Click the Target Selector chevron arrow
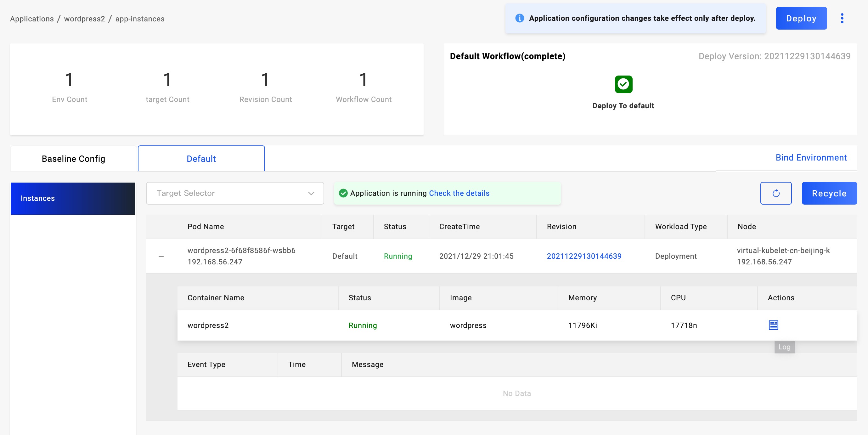868x435 pixels. pyautogui.click(x=311, y=193)
